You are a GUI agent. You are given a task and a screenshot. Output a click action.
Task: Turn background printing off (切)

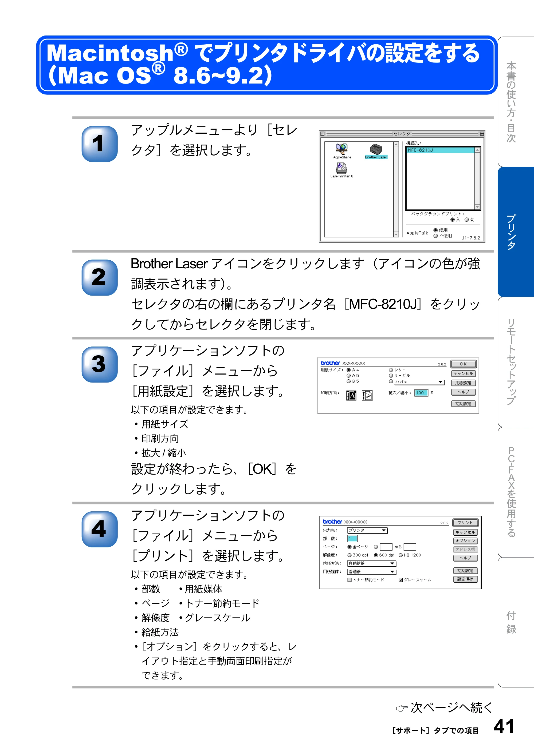(x=466, y=220)
